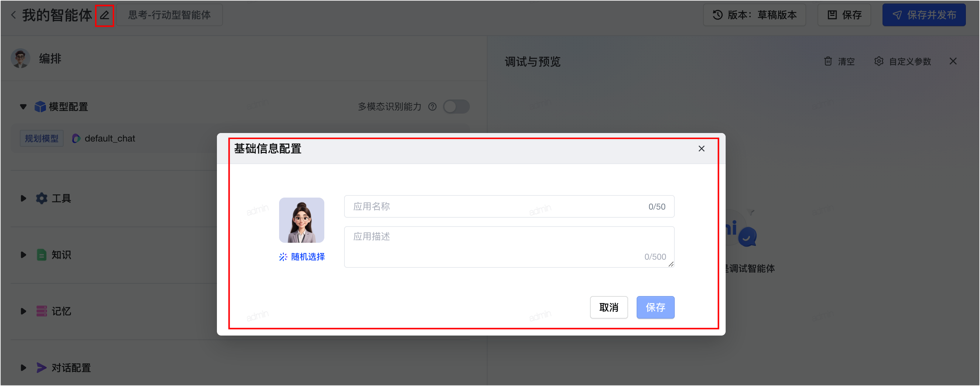
Task: Click the blue cube 模型配置 icon
Action: point(40,107)
